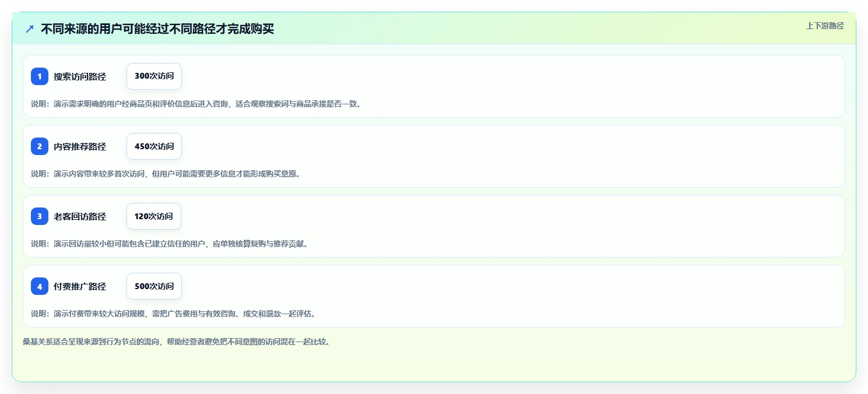The width and height of the screenshot is (868, 394).
Task: Click the 450次访问 pill
Action: (154, 146)
